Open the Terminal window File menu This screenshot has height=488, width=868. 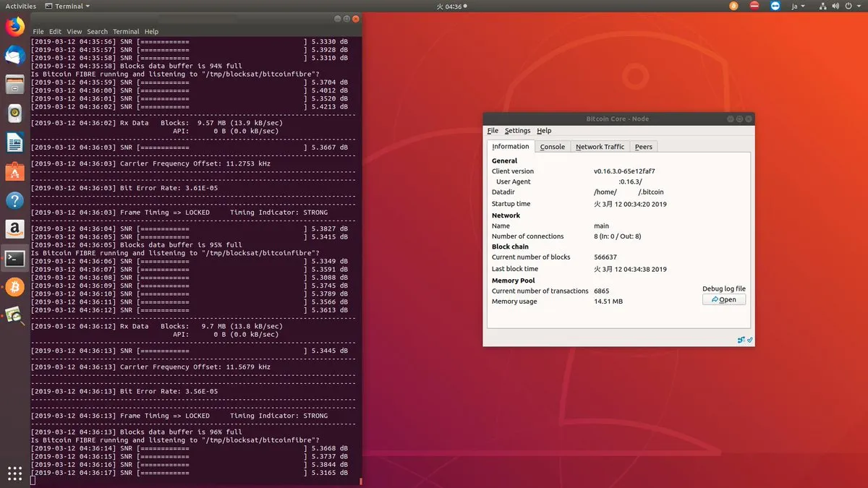pyautogui.click(x=38, y=32)
